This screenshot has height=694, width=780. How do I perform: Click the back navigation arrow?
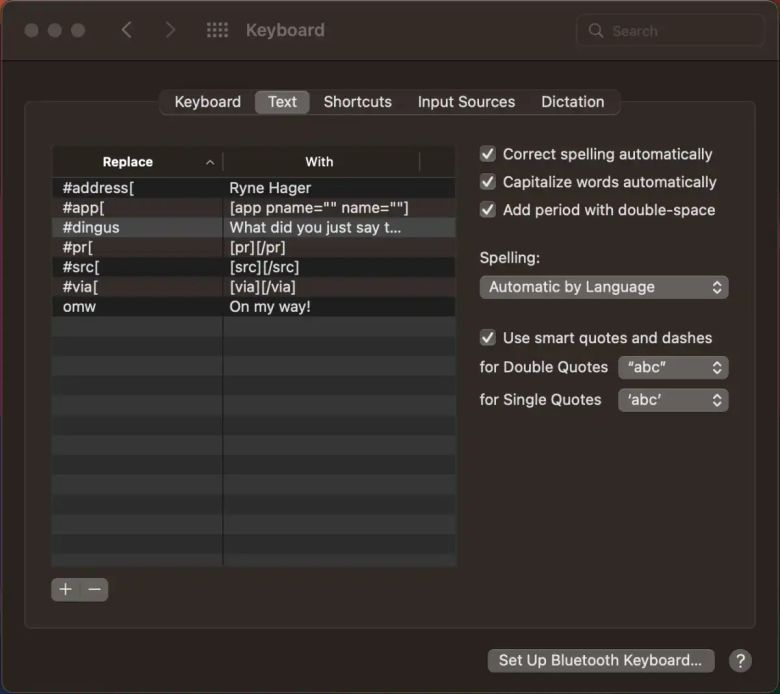(x=126, y=30)
